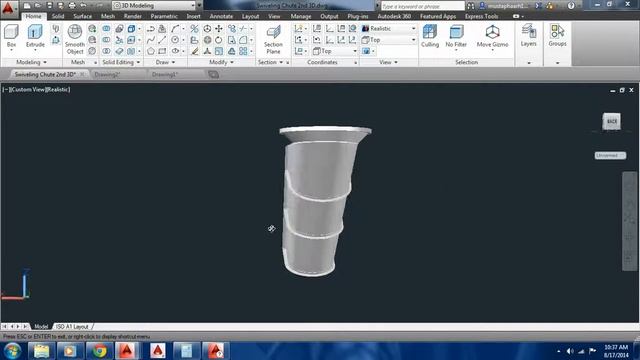Screen dimensions: 640x360
Task: Open Chrome from the taskbar
Action: pyautogui.click(x=99, y=351)
